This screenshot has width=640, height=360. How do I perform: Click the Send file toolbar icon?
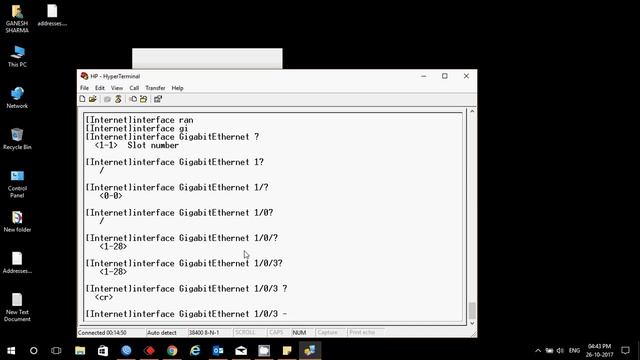[133, 99]
